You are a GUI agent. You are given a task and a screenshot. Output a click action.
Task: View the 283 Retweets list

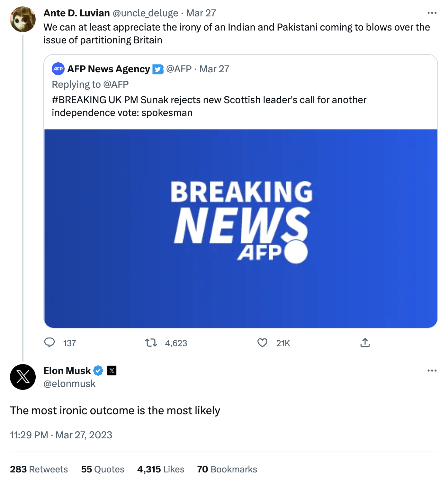[x=39, y=469]
